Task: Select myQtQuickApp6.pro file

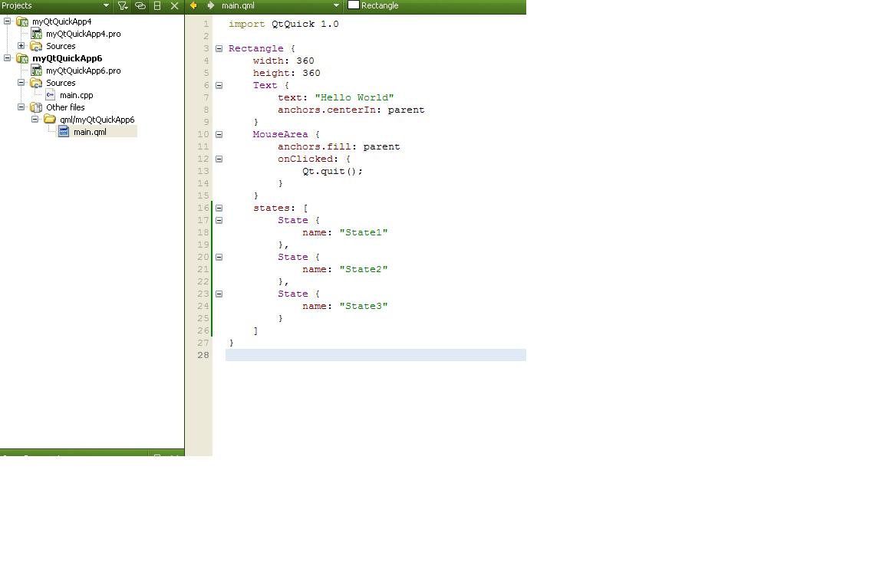Action: pos(83,71)
